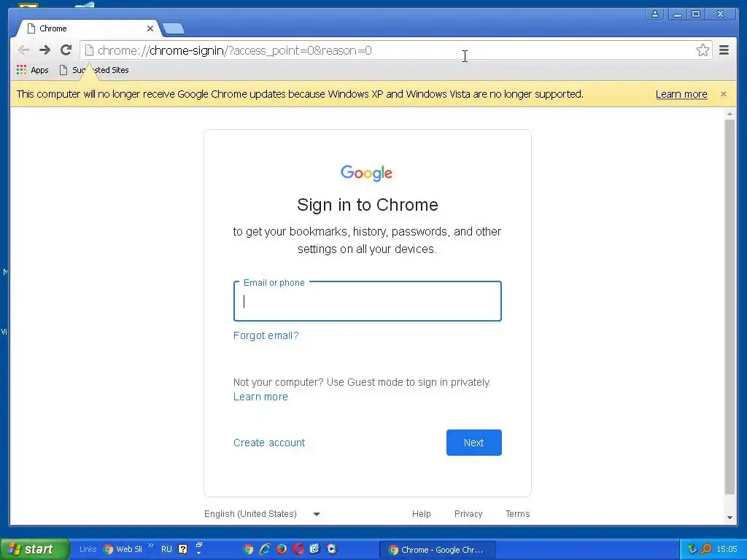The width and height of the screenshot is (747, 560).
Task: Open the Suggested Sites bookmark
Action: (x=94, y=70)
